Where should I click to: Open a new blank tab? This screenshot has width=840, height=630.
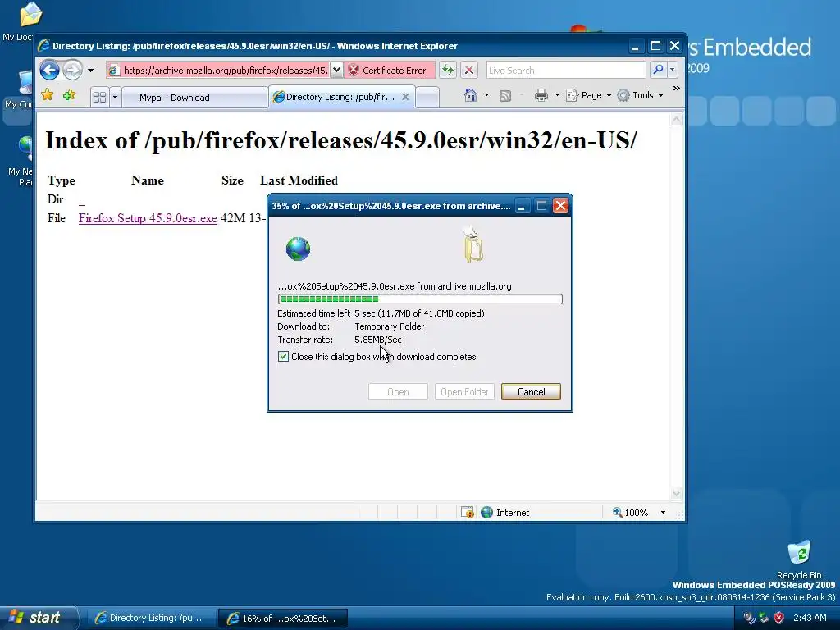coord(427,98)
